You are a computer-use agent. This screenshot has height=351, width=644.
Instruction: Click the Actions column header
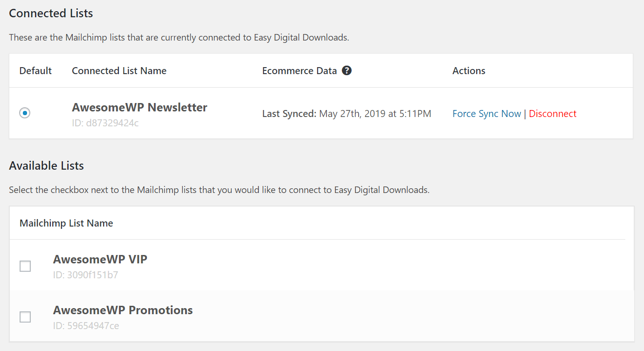tap(469, 71)
